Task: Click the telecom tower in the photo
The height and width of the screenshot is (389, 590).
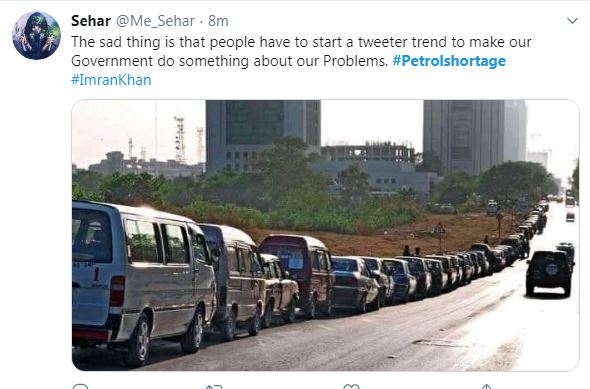Action: pos(180,139)
